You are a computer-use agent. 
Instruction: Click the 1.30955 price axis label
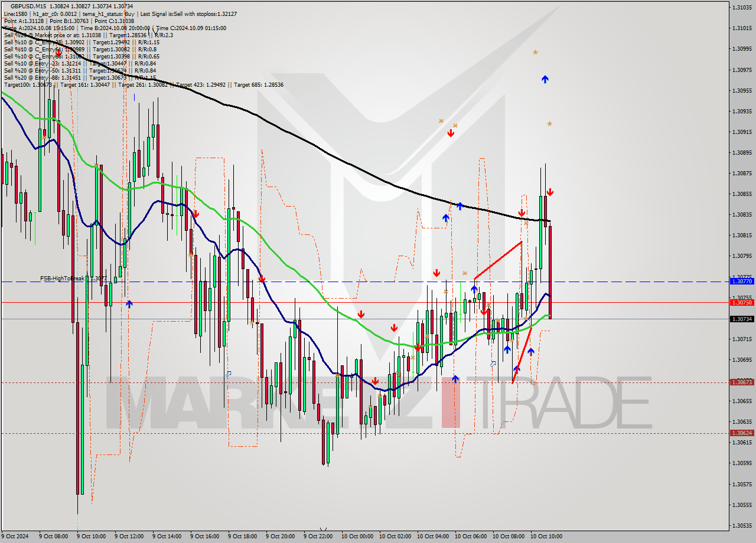coord(742,90)
